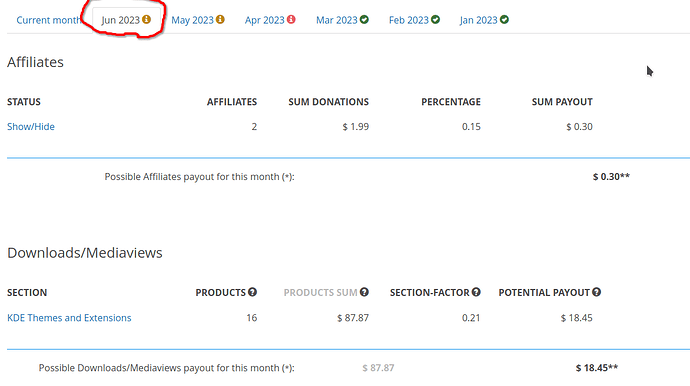The width and height of the screenshot is (690, 386).
Task: Click the products count value 16
Action: (252, 318)
